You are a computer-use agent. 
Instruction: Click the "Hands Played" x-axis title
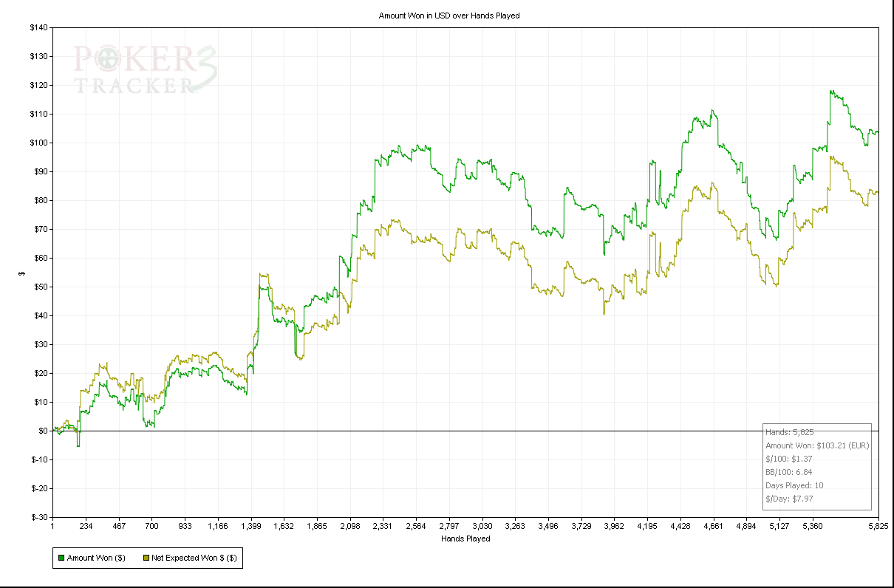pyautogui.click(x=465, y=539)
